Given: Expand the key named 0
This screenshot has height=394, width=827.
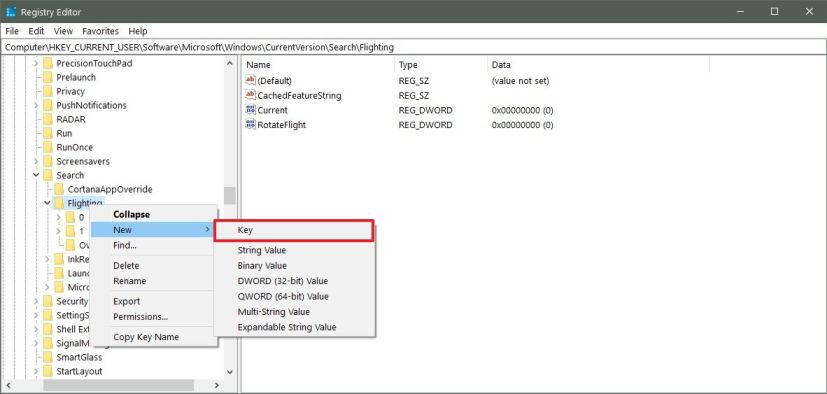Looking at the screenshot, I should 58,217.
